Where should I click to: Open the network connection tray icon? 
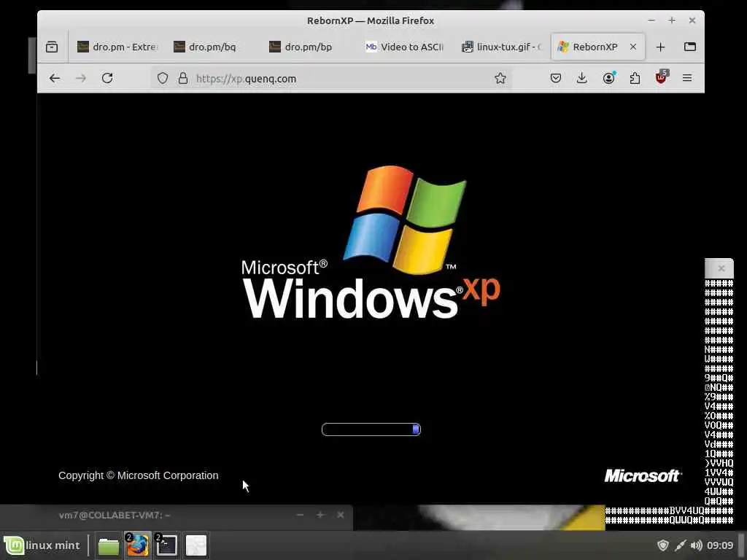(680, 545)
